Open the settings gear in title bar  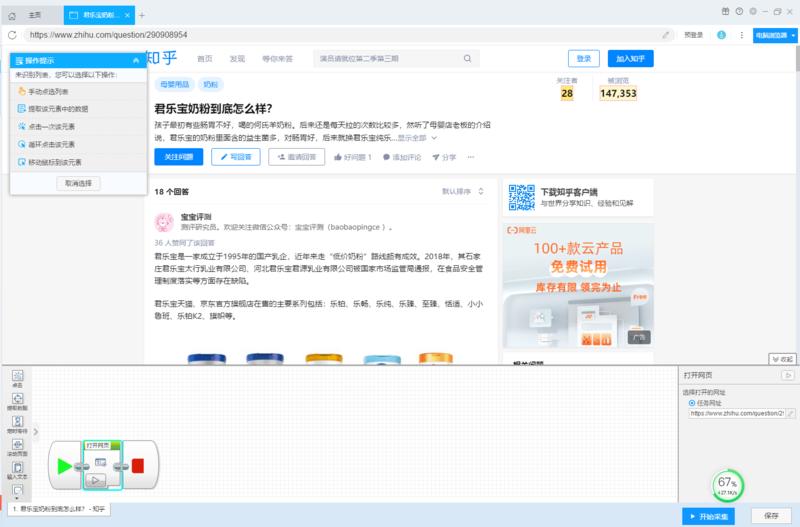753,11
